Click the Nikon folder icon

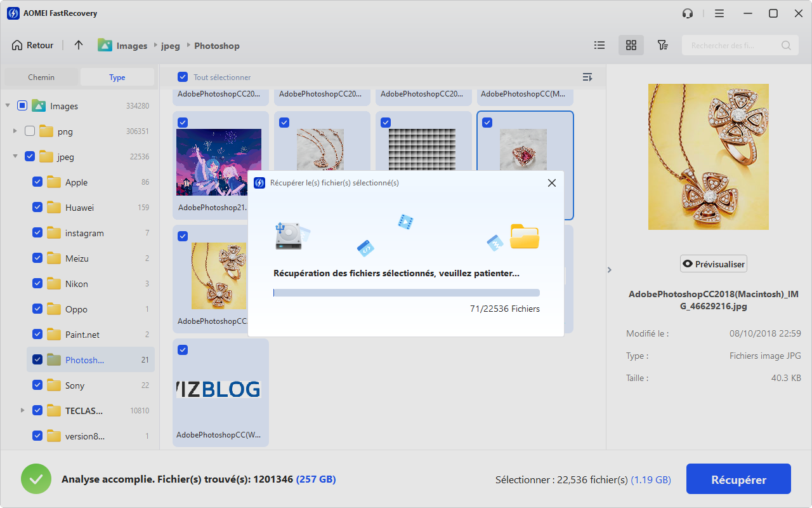tap(54, 284)
